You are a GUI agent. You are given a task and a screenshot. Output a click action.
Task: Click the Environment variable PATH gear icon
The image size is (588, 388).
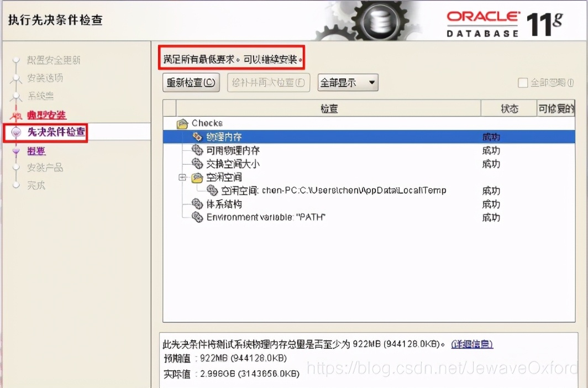click(197, 217)
